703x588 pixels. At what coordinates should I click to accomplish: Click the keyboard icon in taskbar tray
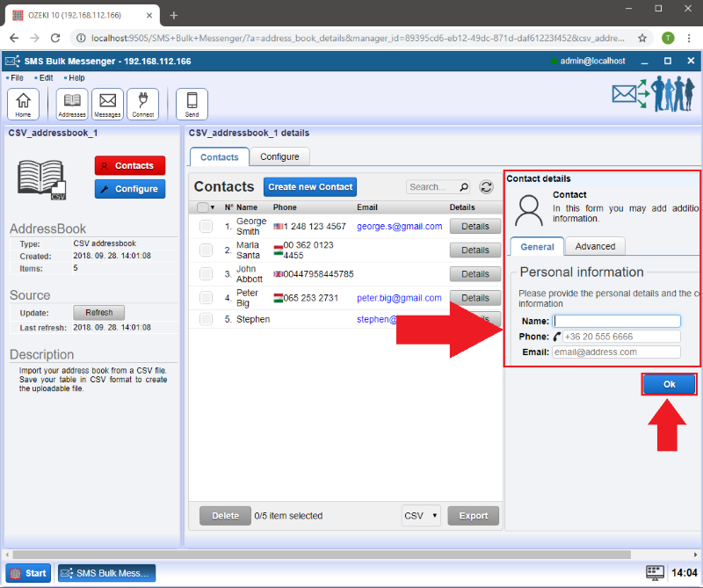coord(655,573)
